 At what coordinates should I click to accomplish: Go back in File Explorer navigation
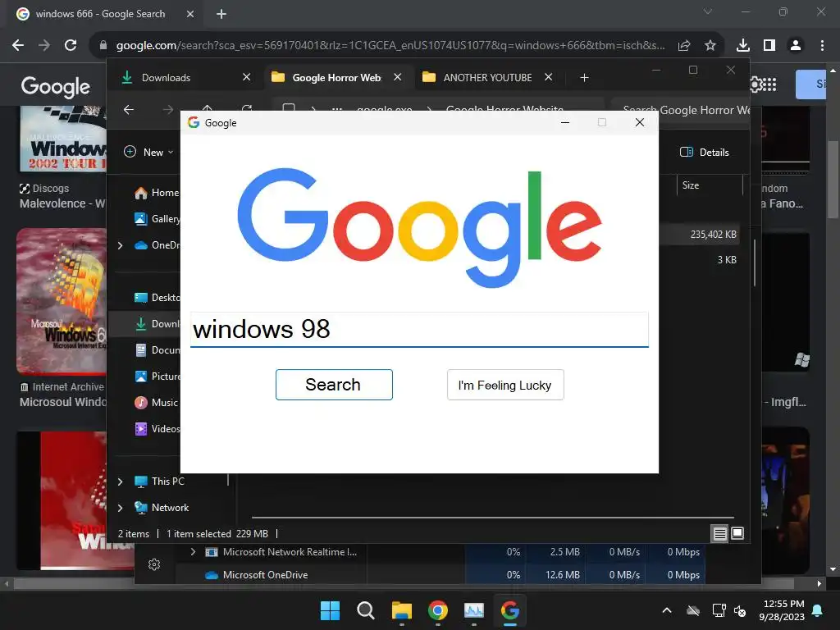[x=129, y=110]
